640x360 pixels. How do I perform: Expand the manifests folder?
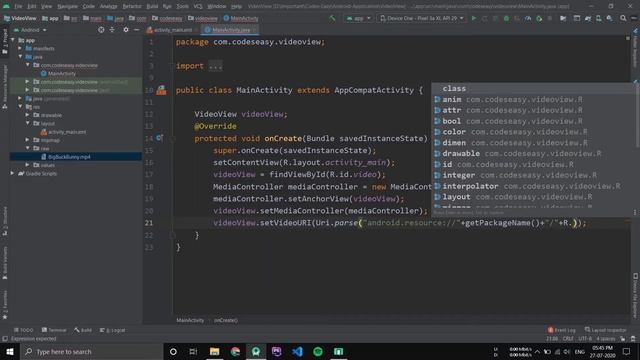(20, 48)
